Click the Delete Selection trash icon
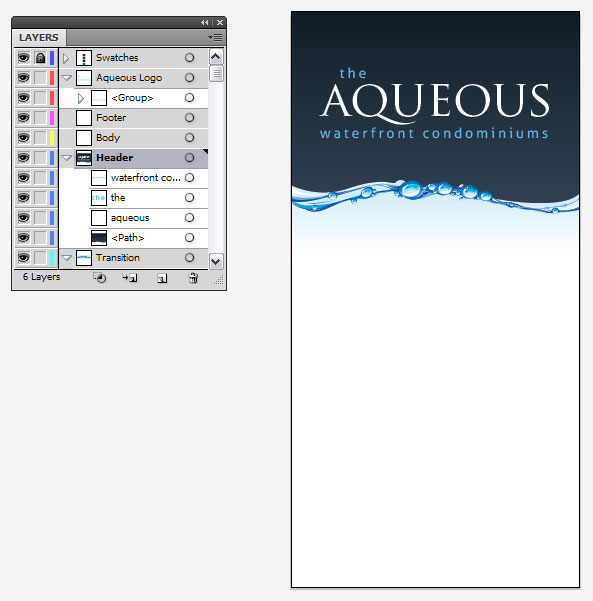 [x=194, y=278]
